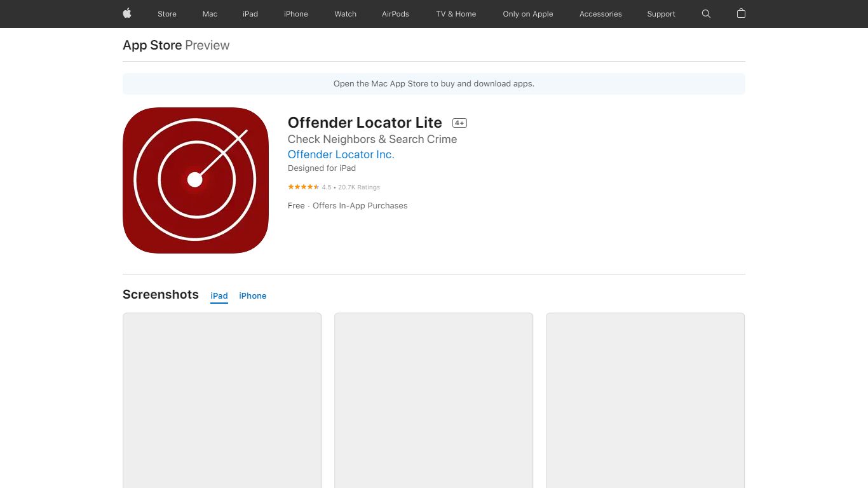Viewport: 868px width, 488px height.
Task: Click 'Check Neighbors & Search Crime' subtitle
Action: pyautogui.click(x=372, y=139)
